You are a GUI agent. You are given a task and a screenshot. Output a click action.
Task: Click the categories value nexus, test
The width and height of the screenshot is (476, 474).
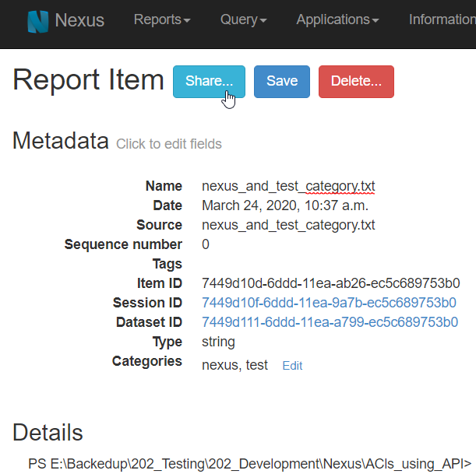234,365
